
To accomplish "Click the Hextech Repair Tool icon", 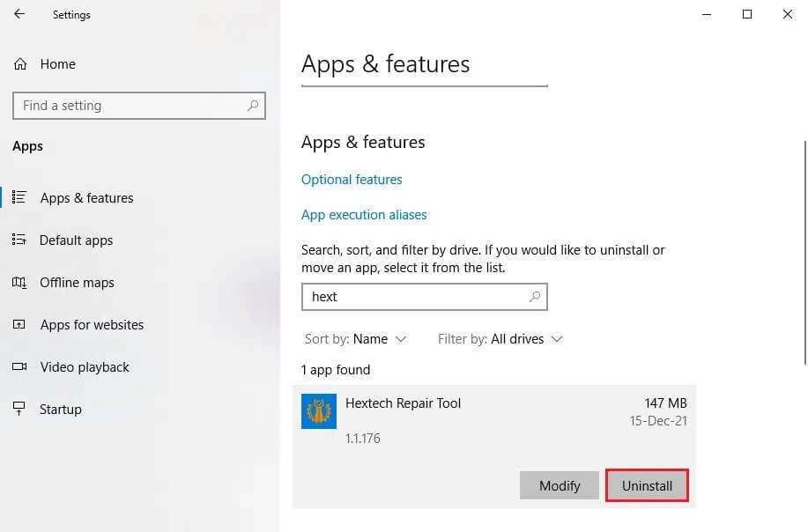I will 319,411.
